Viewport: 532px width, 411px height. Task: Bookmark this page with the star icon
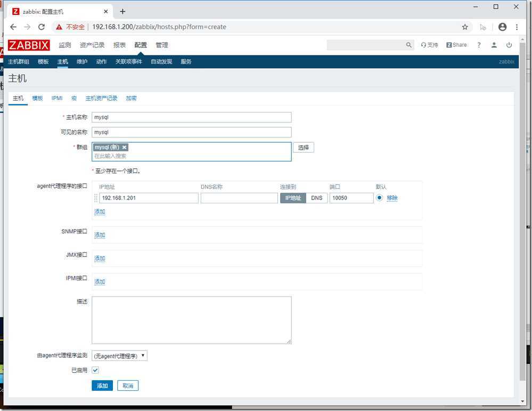(465, 27)
